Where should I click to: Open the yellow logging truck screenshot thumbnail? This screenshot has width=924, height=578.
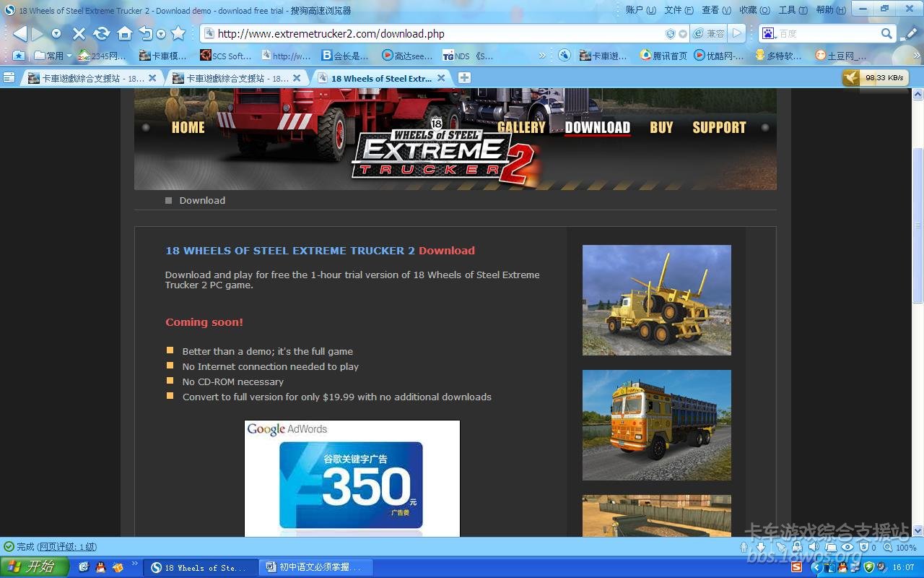657,300
